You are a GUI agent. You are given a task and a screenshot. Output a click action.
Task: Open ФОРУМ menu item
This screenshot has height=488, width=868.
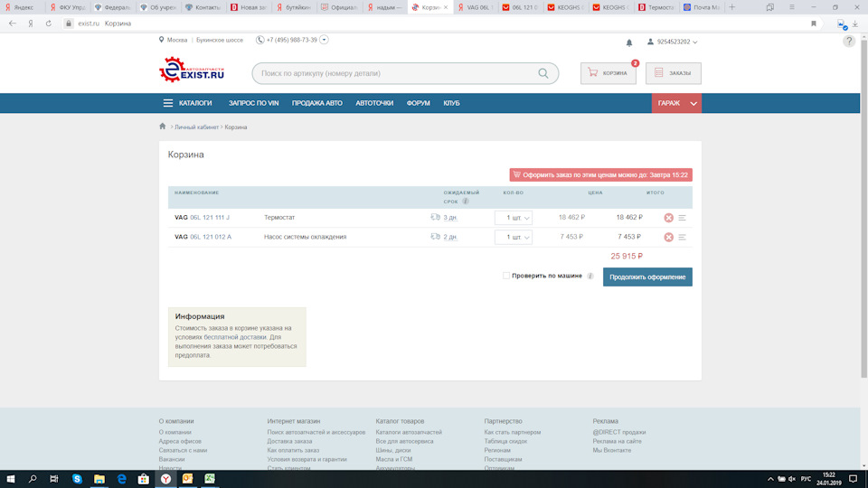point(418,103)
